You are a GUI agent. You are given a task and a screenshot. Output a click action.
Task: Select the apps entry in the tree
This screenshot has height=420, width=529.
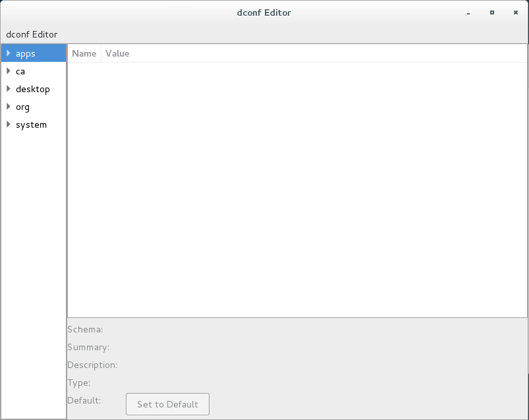pos(26,53)
